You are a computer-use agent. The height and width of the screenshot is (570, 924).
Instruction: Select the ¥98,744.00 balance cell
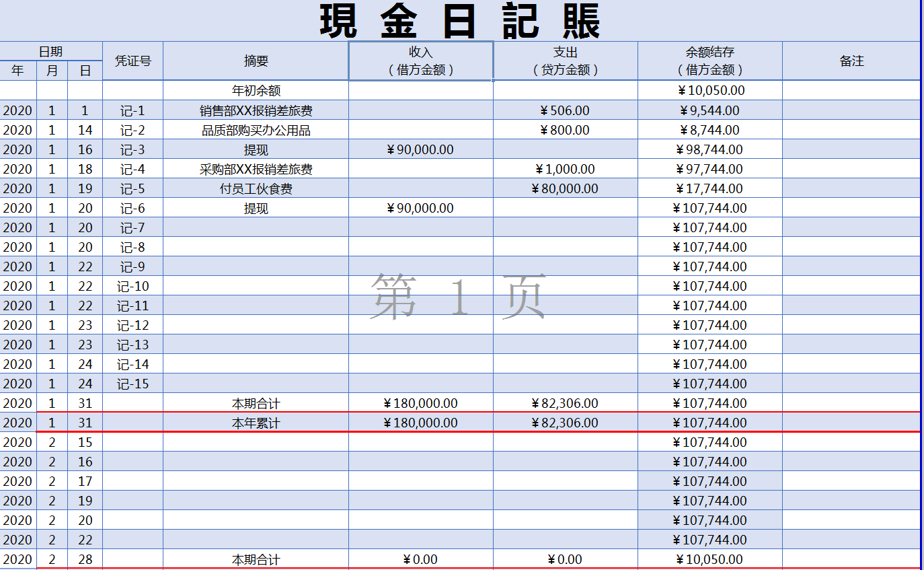710,149
